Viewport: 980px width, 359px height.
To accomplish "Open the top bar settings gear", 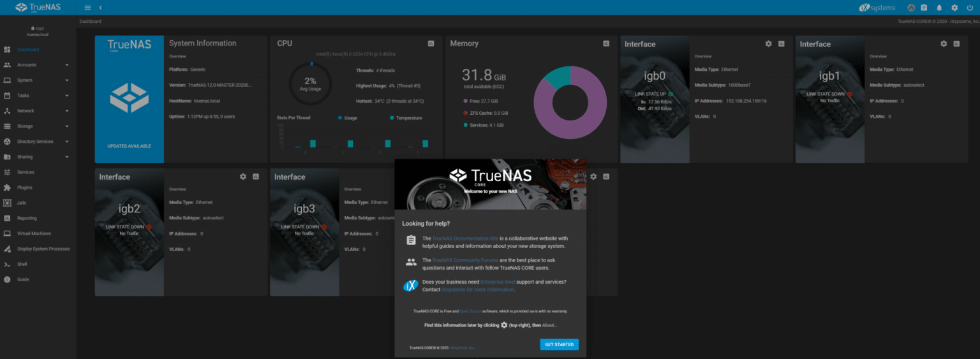I will (954, 8).
